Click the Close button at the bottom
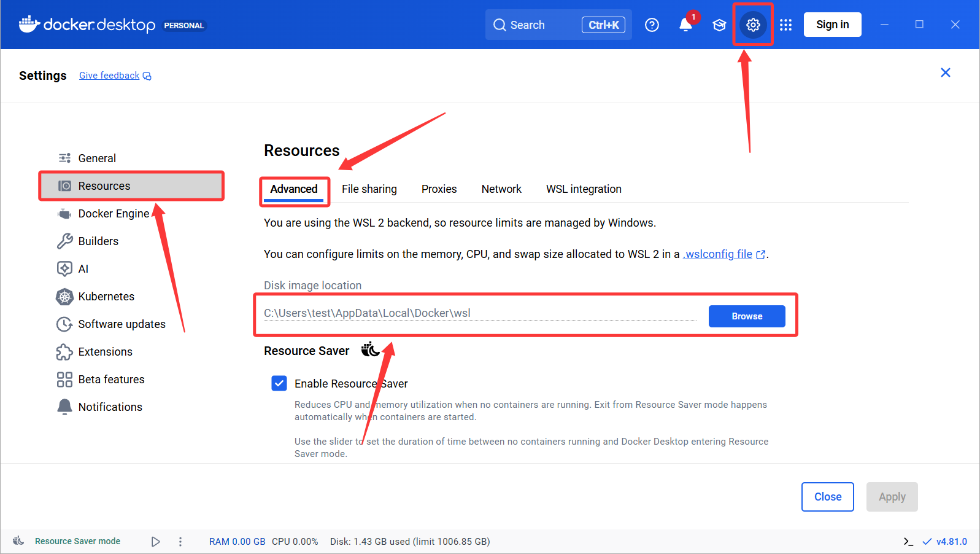 pos(828,497)
